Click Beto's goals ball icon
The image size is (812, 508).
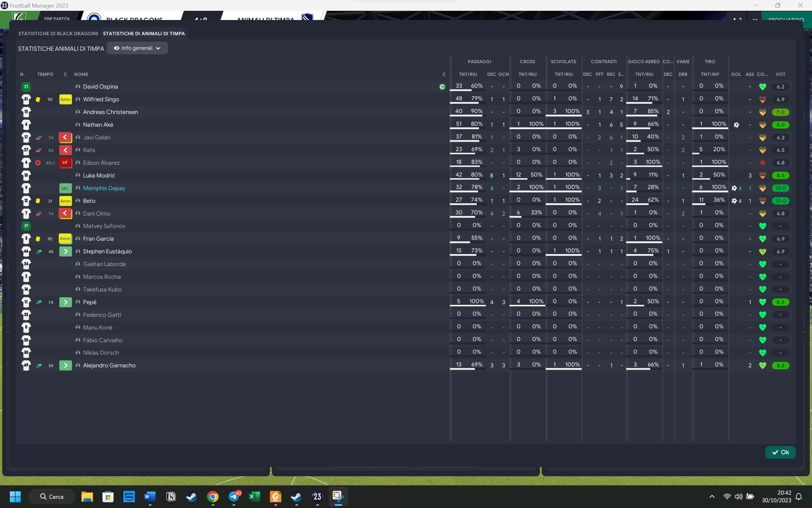[x=734, y=201]
